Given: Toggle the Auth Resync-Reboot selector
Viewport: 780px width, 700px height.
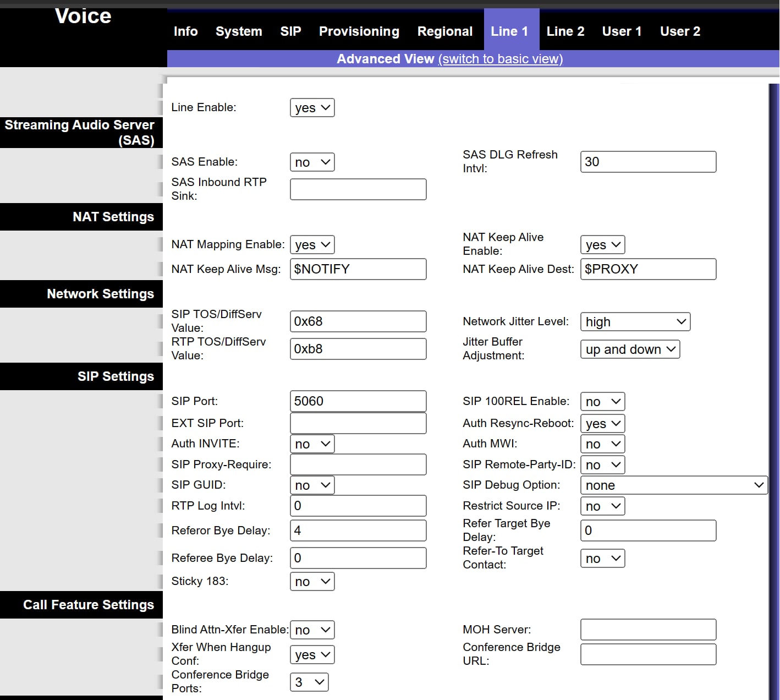Looking at the screenshot, I should (602, 424).
